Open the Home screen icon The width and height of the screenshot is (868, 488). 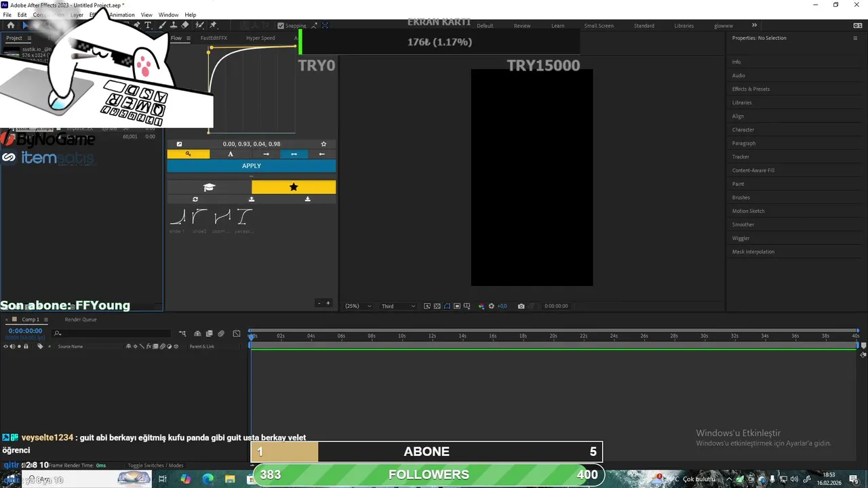[11, 25]
